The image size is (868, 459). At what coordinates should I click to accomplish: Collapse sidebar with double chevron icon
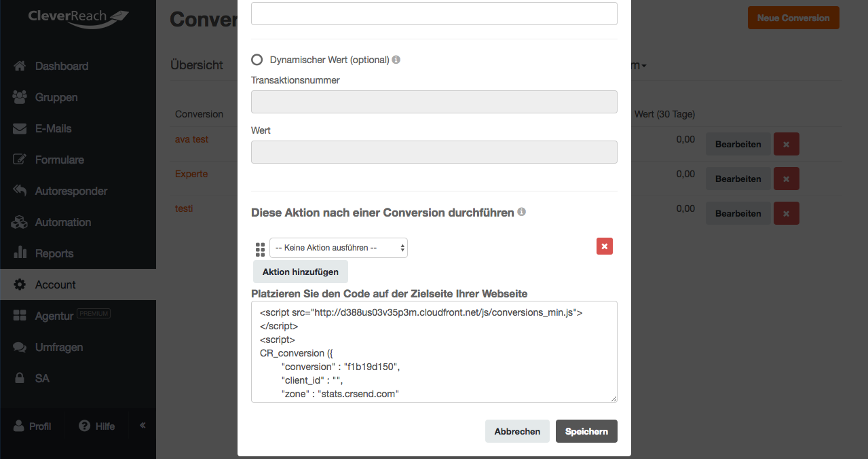143,425
